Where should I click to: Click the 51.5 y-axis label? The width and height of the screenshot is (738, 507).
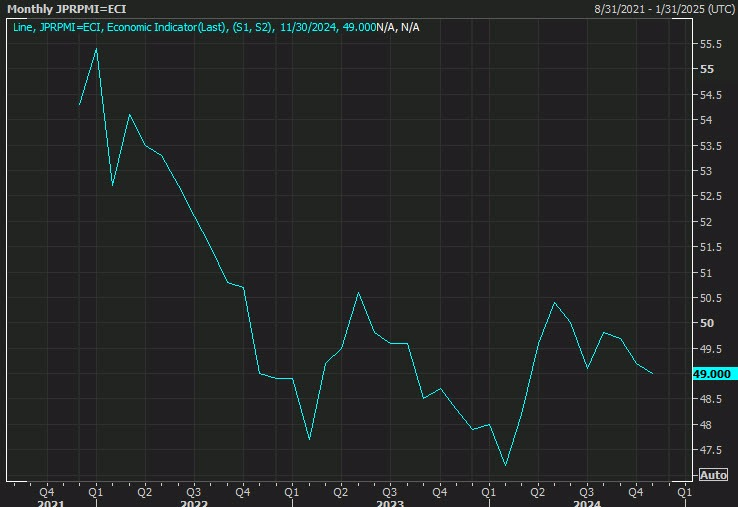(x=711, y=247)
